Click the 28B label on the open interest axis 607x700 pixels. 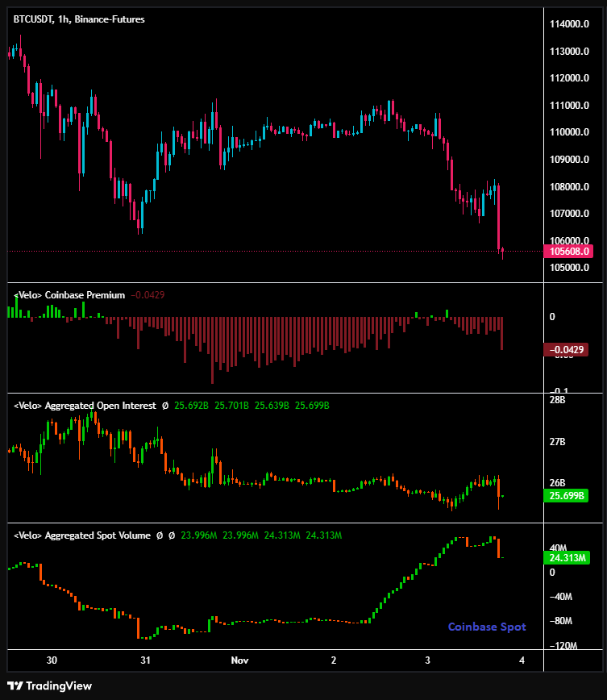click(x=557, y=400)
